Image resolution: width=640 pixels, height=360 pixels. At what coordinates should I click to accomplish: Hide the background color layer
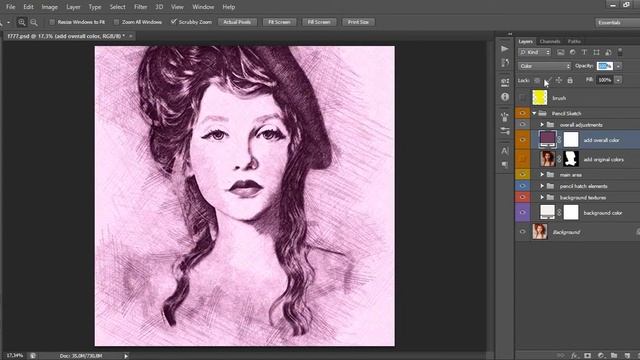[x=522, y=212]
